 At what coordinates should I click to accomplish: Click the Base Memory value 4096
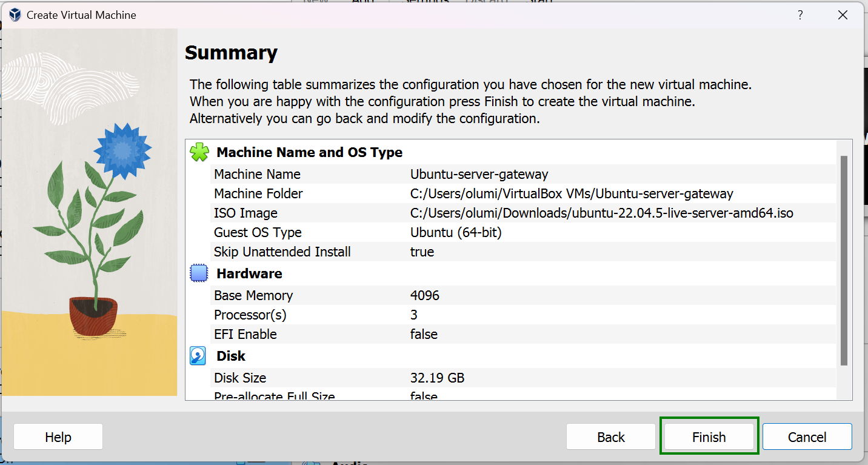pos(425,296)
